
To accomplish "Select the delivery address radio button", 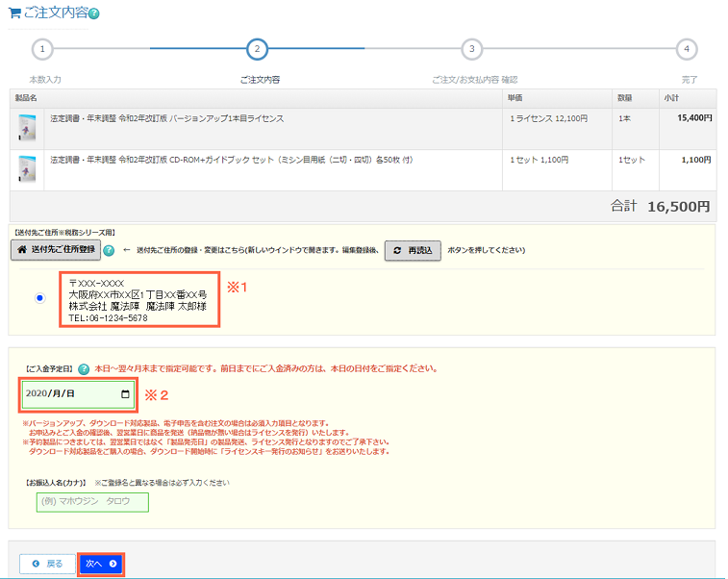I will pos(39,298).
